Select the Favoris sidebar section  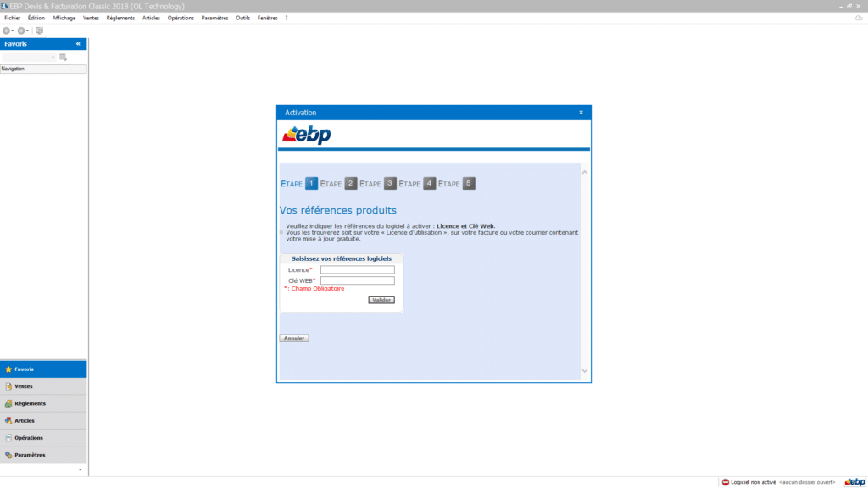coord(43,369)
